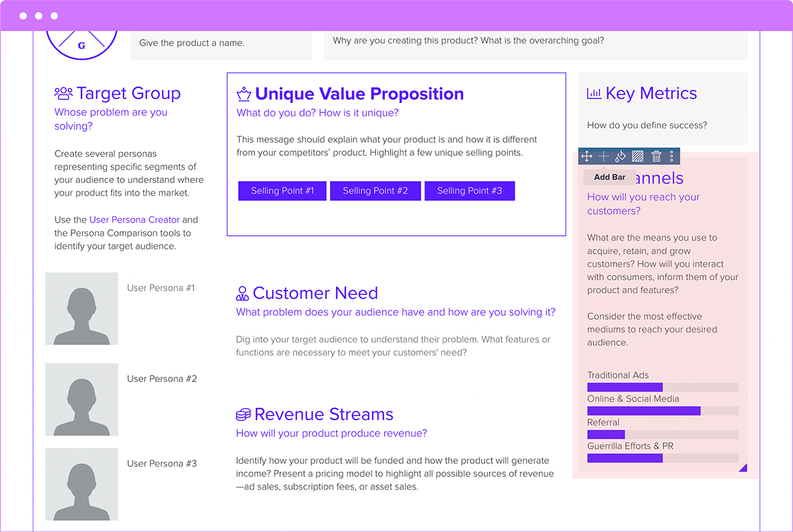The width and height of the screenshot is (793, 532).
Task: Open the three-dot options menu on the toolbar
Action: tap(672, 157)
